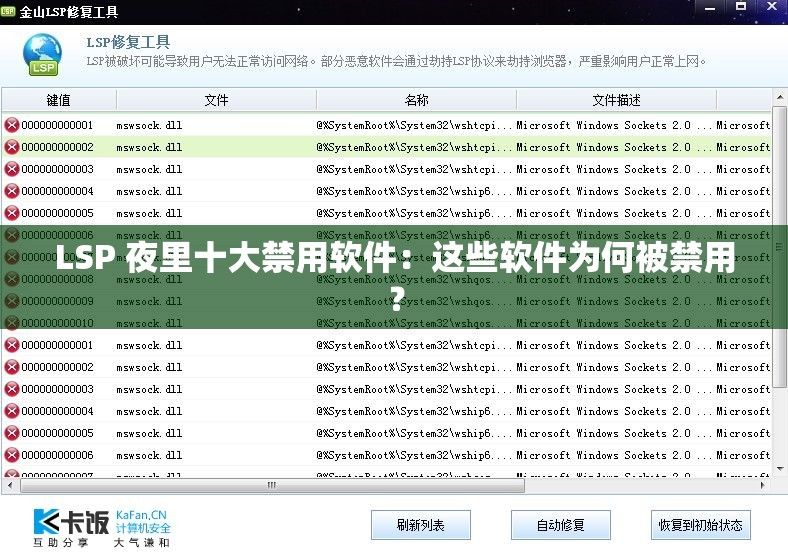The height and width of the screenshot is (555, 788).
Task: Click red X icon of last fully visible row 000000000006
Action: 12,455
